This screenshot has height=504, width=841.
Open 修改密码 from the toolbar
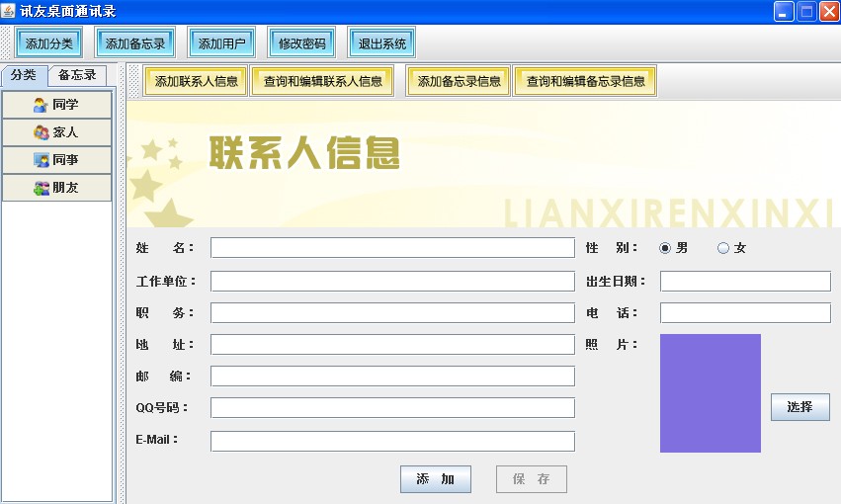click(x=301, y=42)
